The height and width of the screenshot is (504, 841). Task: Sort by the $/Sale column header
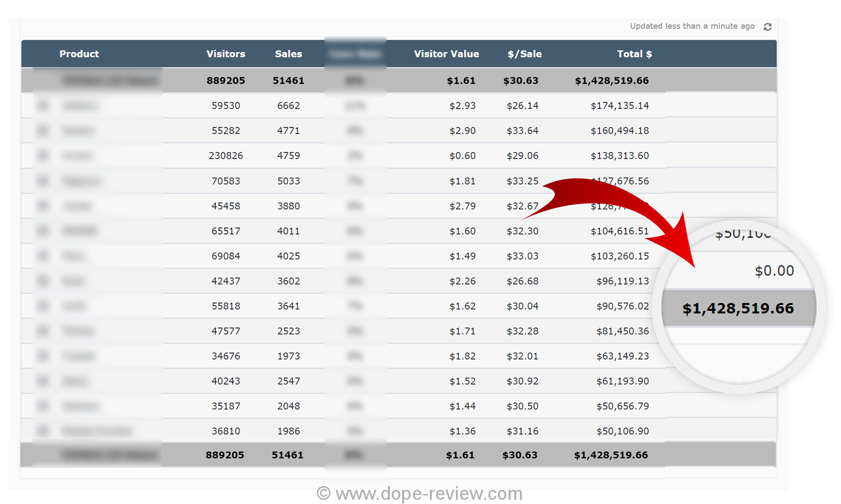(525, 54)
